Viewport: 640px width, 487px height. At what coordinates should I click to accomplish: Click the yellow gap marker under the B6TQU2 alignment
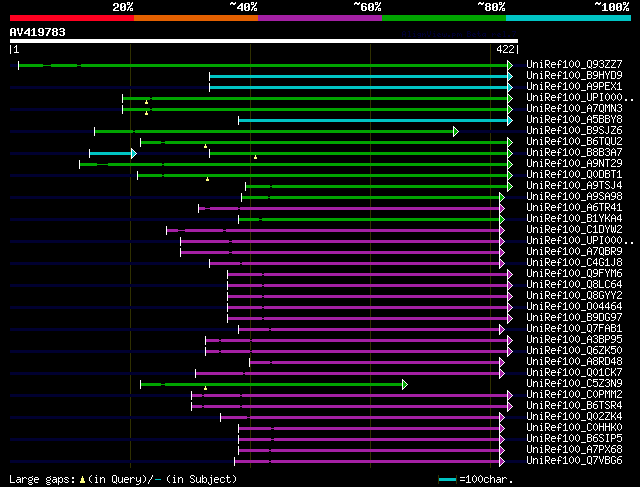click(205, 146)
